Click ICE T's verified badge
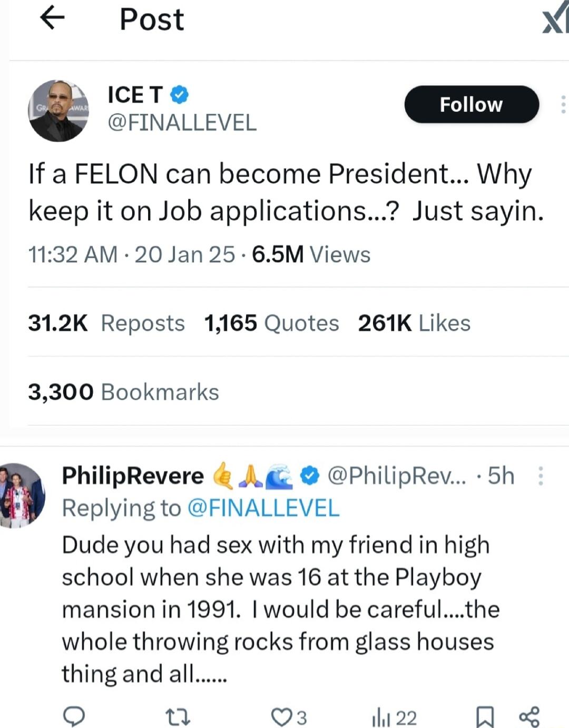This screenshot has height=728, width=569. (180, 95)
